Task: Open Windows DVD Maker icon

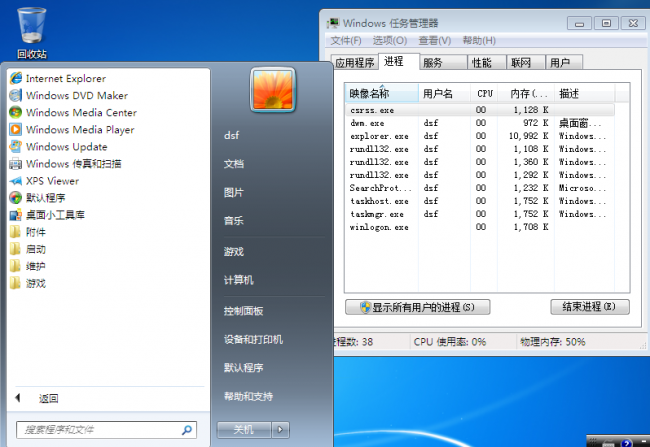Action: tap(16, 95)
